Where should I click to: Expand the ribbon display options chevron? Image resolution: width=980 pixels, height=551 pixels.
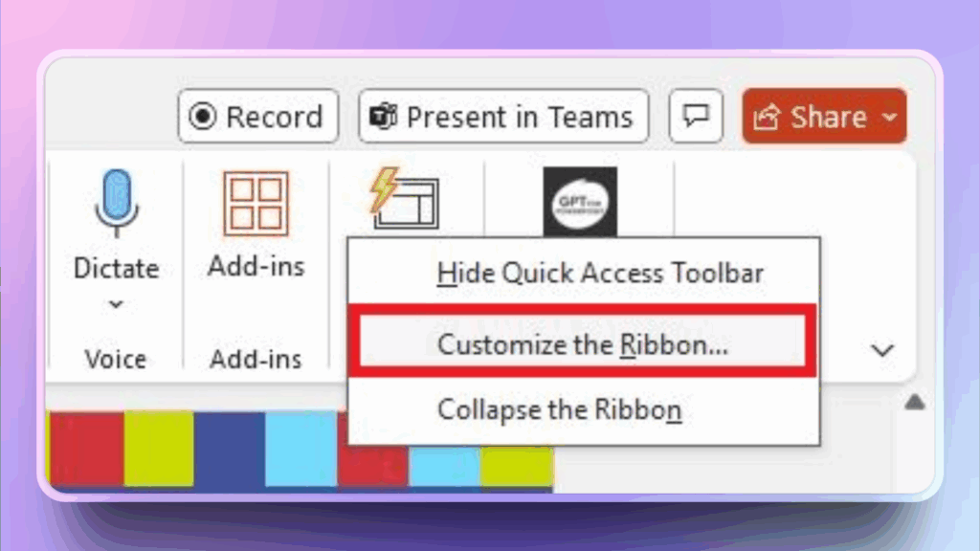click(x=882, y=350)
